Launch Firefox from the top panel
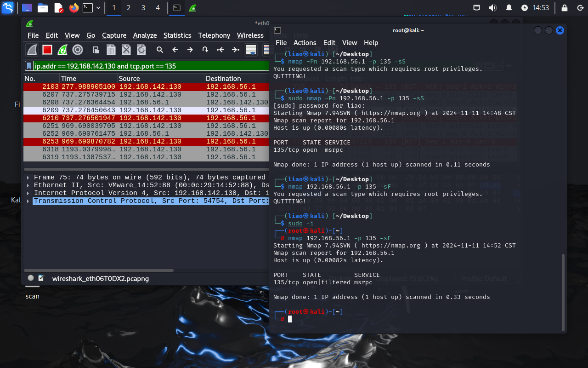This screenshot has height=368, width=588. coord(73,8)
